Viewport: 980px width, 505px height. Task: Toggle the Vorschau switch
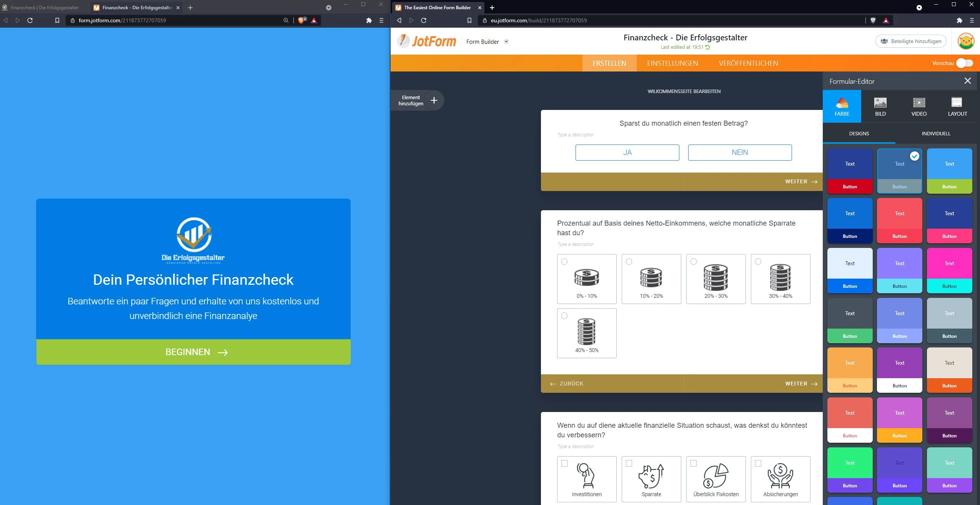[964, 63]
